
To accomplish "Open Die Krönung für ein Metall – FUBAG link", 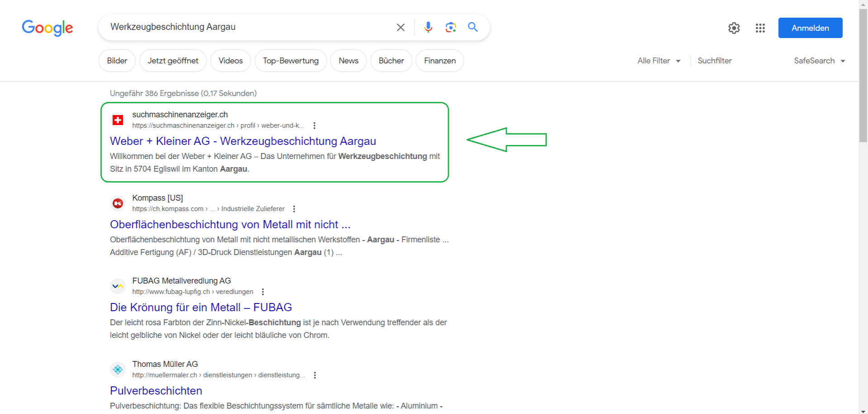I will point(201,308).
